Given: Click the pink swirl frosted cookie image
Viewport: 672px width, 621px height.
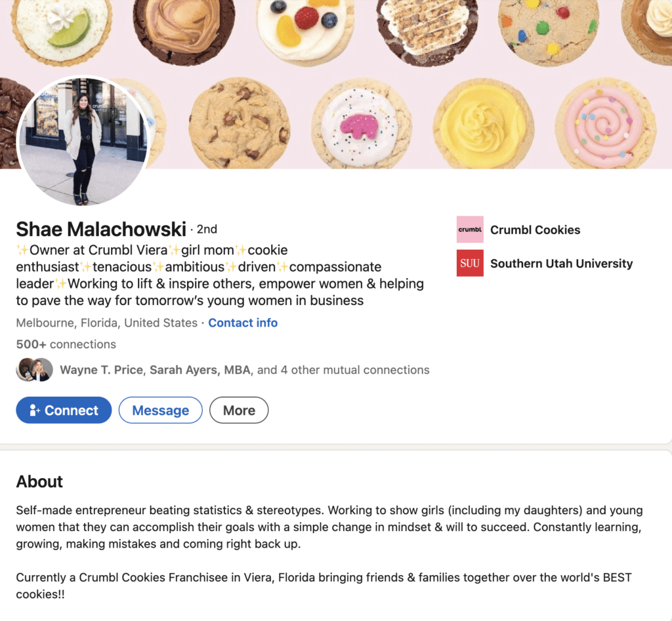Looking at the screenshot, I should tap(605, 123).
